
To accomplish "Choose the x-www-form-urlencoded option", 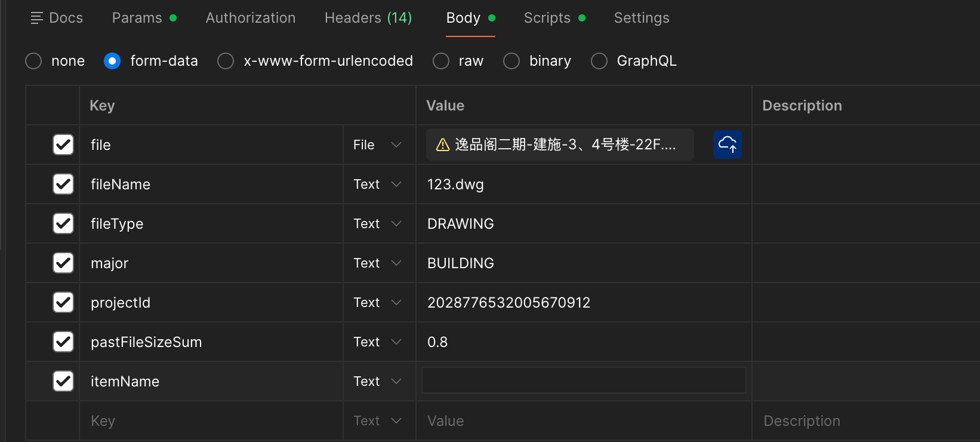I will click(226, 61).
